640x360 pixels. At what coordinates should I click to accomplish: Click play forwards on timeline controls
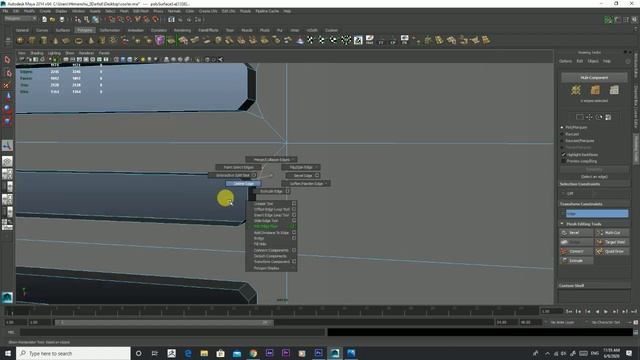tap(606, 311)
